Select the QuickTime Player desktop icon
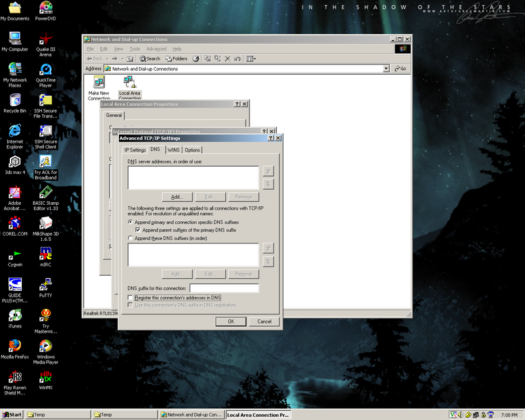The width and height of the screenshot is (525, 420). [45, 75]
